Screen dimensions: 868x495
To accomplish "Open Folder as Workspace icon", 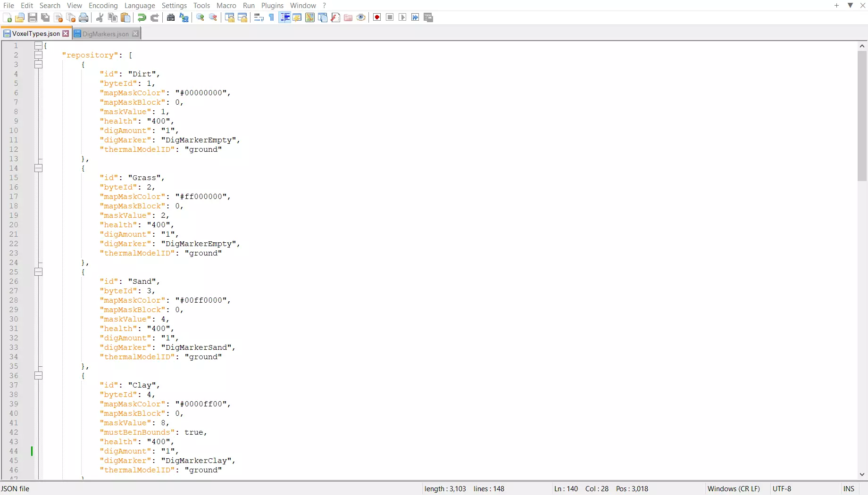I will point(348,17).
